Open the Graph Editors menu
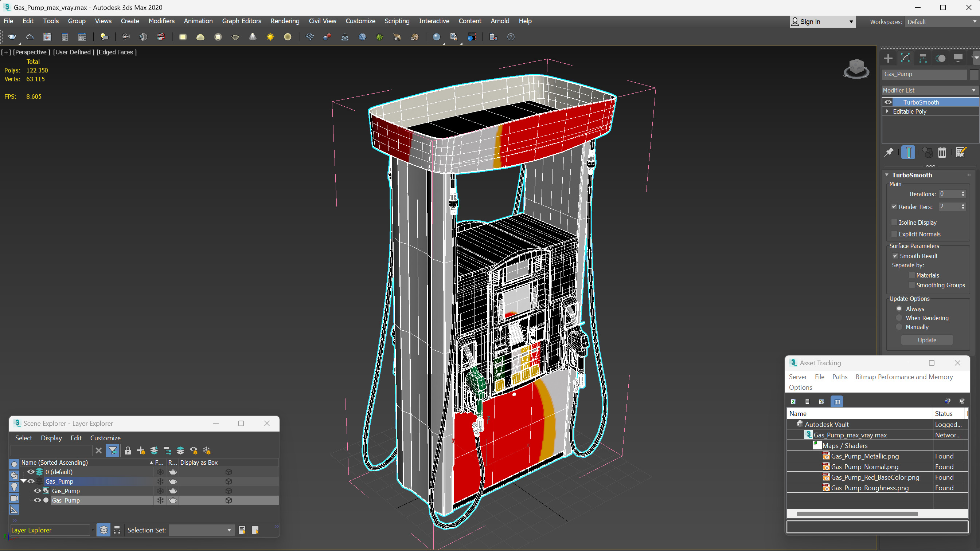Screen dimensions: 980x551 coord(242,21)
